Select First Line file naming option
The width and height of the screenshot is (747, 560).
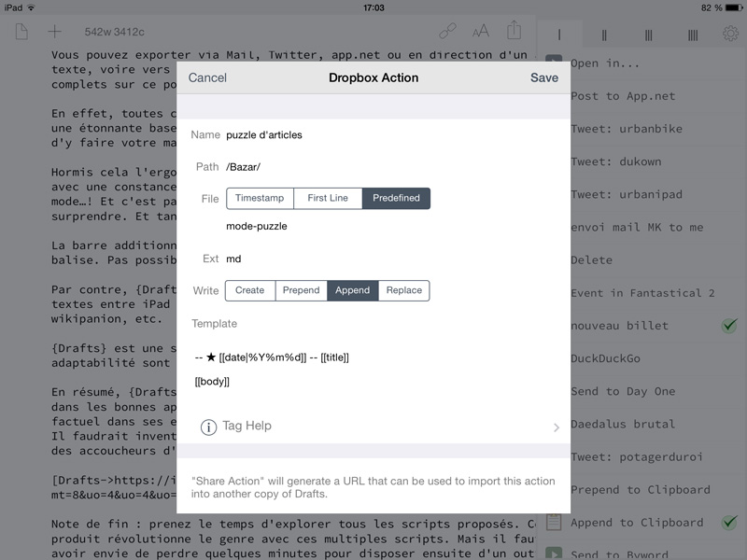click(x=328, y=198)
